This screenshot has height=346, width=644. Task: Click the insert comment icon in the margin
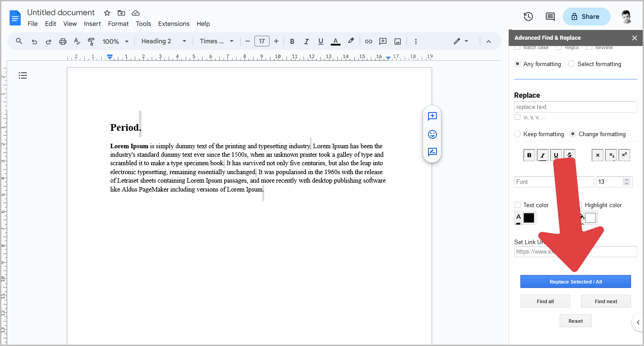432,116
